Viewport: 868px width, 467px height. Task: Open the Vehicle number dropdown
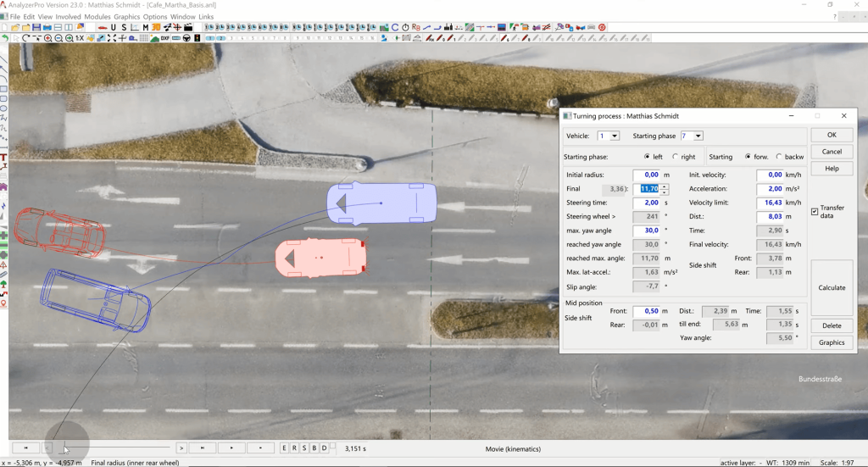pyautogui.click(x=615, y=136)
